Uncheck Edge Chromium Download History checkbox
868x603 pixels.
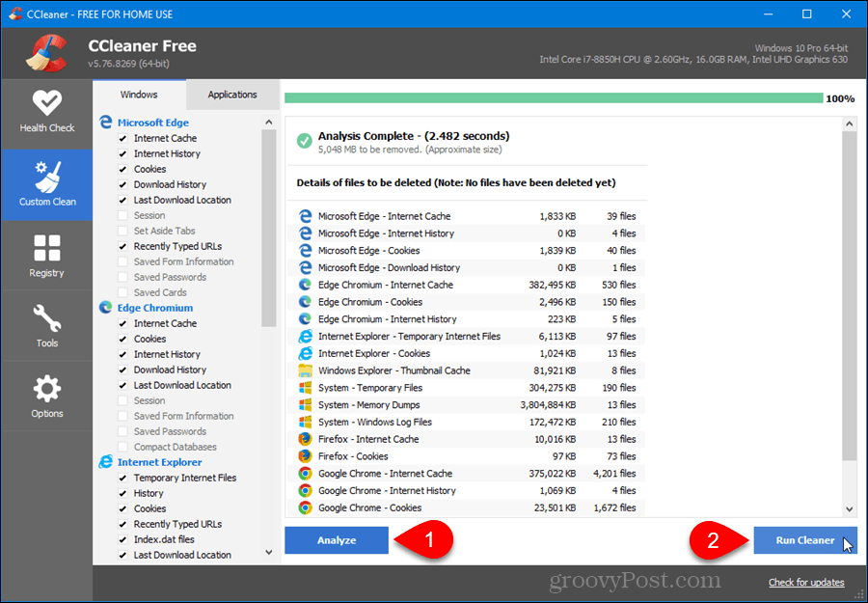pos(122,370)
